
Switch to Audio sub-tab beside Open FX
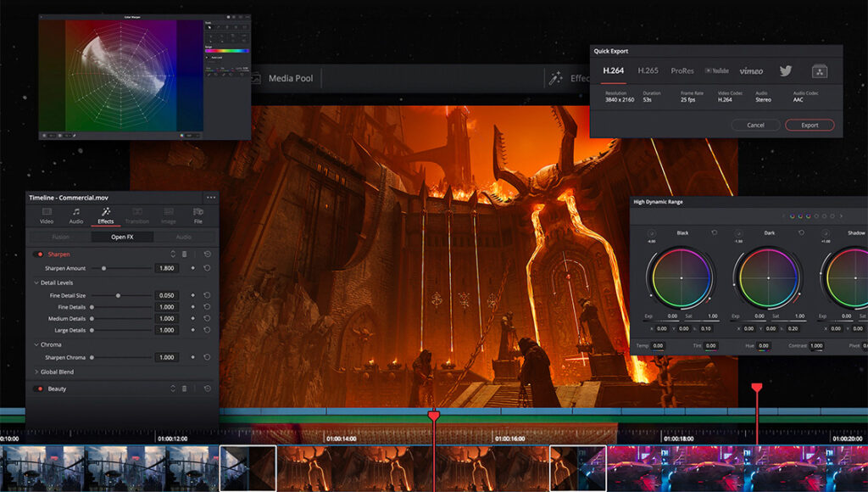pyautogui.click(x=184, y=238)
